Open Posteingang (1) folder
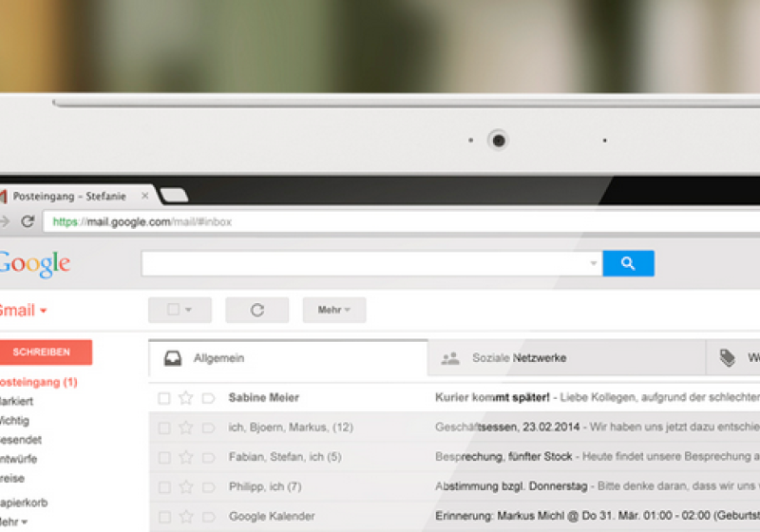This screenshot has height=532, width=760. (x=38, y=382)
